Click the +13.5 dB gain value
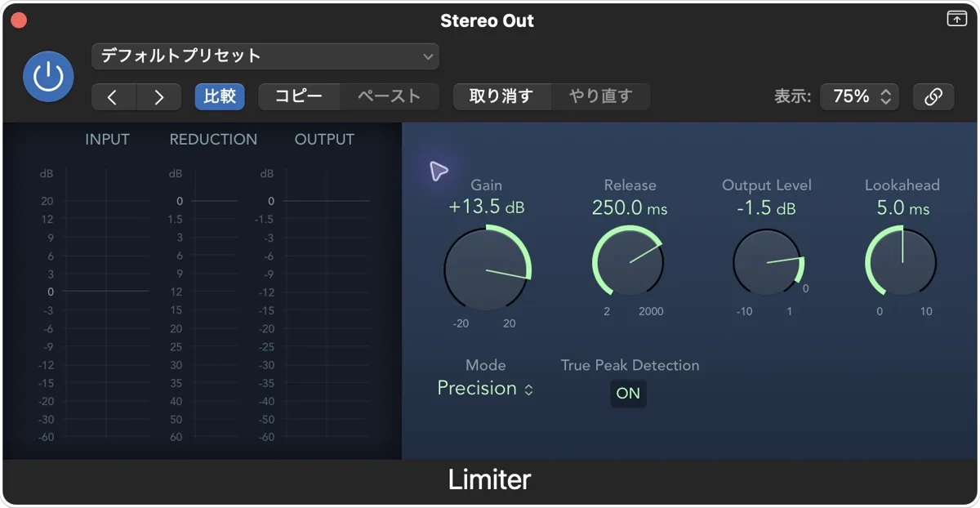The image size is (980, 508). point(487,207)
